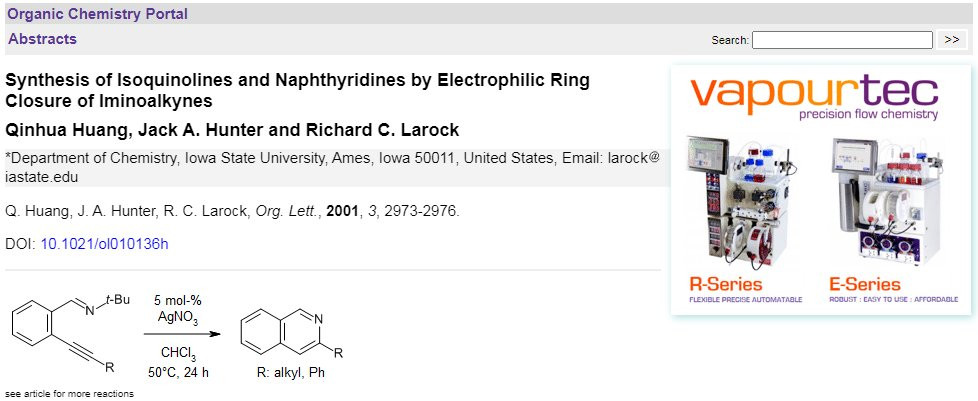978x401 pixels.
Task: Open the Organic Chemistry Portal home link
Action: (97, 14)
